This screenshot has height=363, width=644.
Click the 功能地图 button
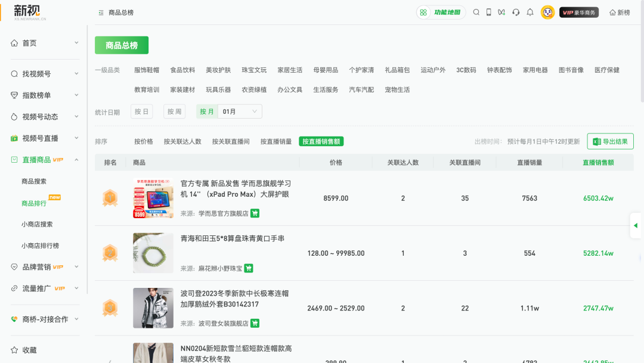coord(441,13)
